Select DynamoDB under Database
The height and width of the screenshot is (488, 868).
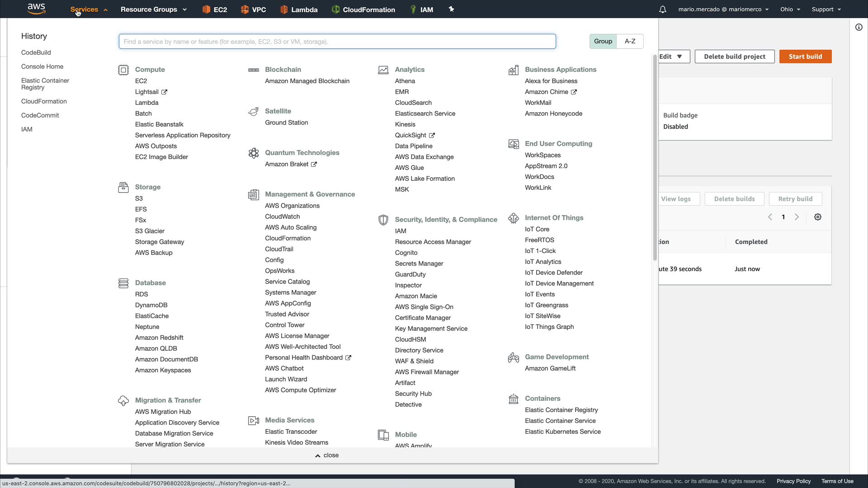(x=151, y=305)
